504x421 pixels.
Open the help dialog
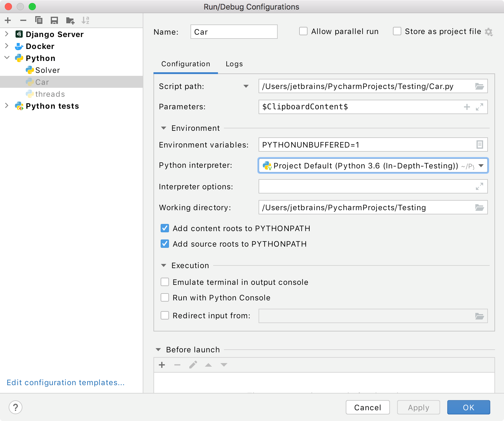[x=16, y=407]
